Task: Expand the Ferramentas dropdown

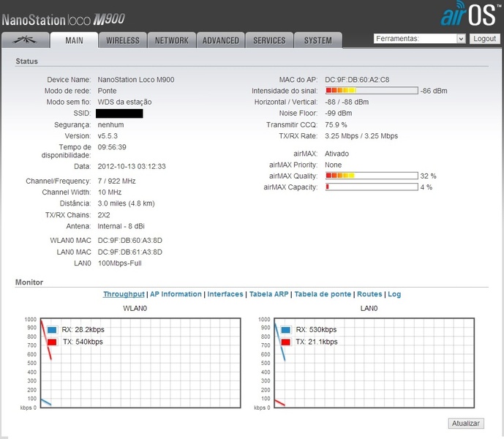Action: point(419,39)
